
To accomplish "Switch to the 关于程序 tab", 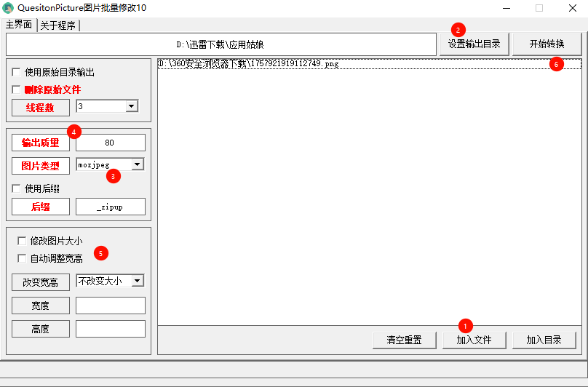I will coord(59,25).
